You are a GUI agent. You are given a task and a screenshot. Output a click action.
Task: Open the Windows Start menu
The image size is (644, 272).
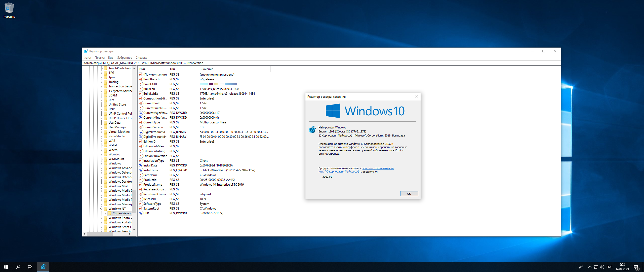[6, 267]
